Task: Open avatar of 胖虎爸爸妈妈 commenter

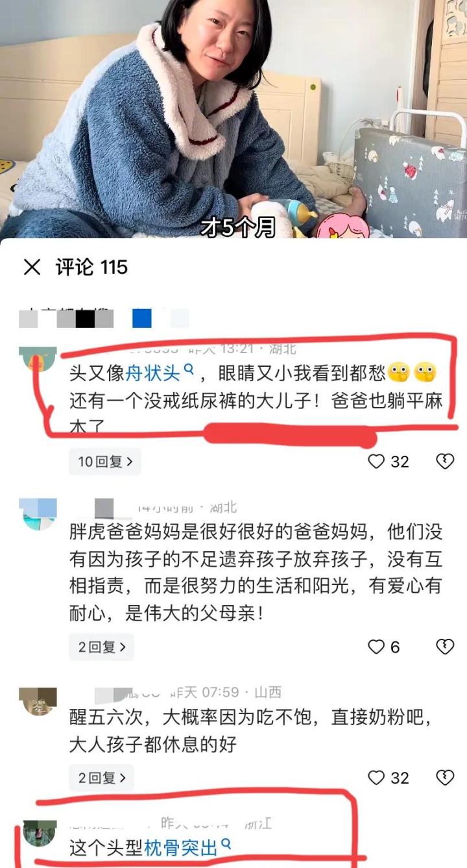Action: (x=38, y=514)
